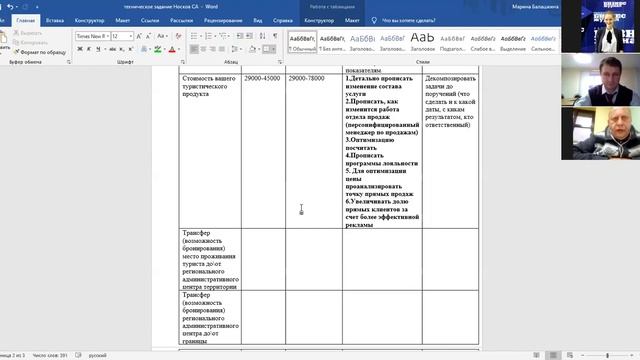Toggle Underline (Ч) formatting
Screen dimensions: 640x360
98,49
